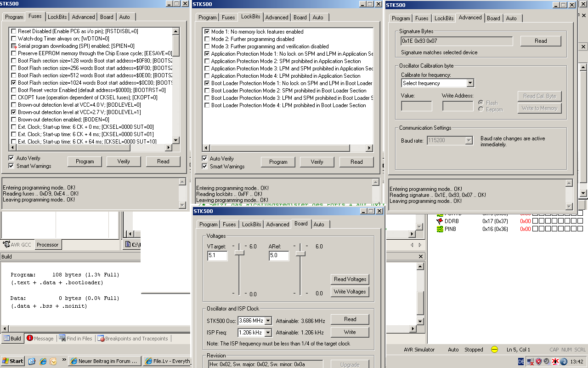The width and height of the screenshot is (588, 368).
Task: Click the Show Desktop quick launch icon
Action: (32, 361)
